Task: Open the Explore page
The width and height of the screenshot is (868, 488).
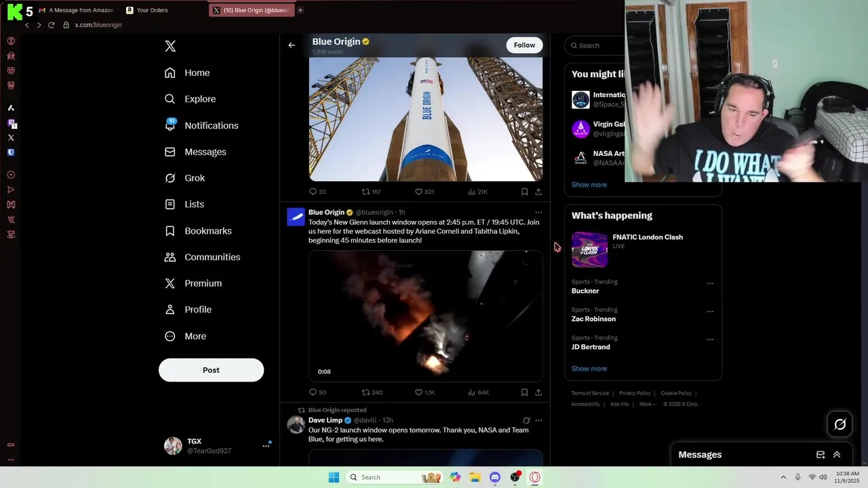Action: [190, 99]
